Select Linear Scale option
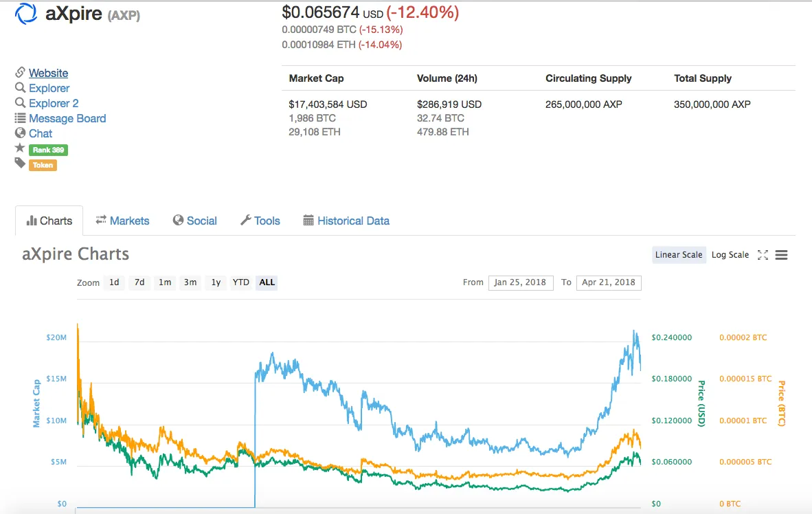Image resolution: width=812 pixels, height=514 pixels. (679, 255)
